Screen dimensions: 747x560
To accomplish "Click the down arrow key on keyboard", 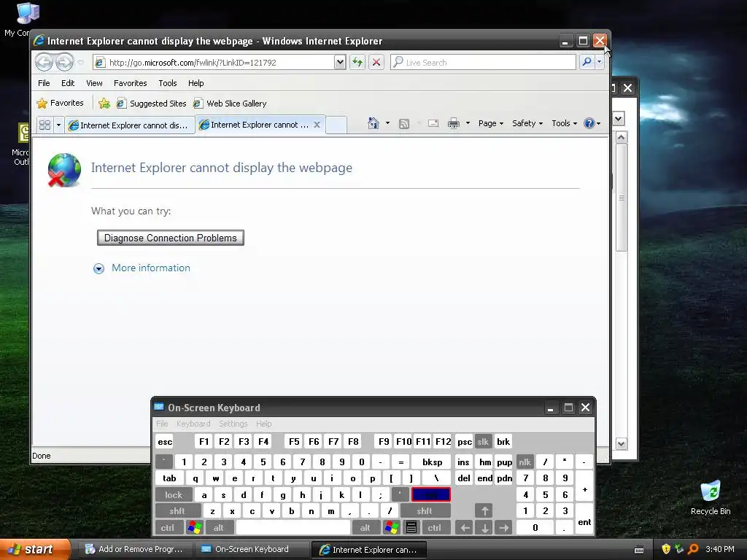I will (484, 528).
